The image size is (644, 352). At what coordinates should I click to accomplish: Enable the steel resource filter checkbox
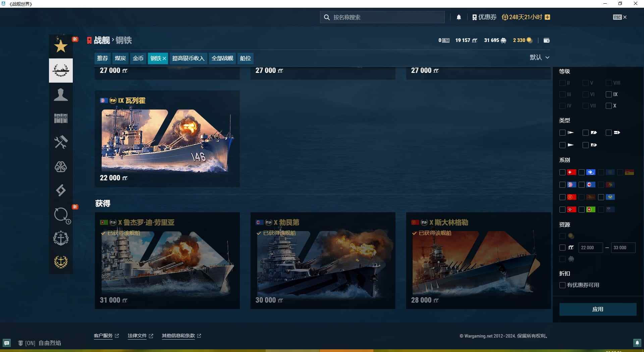tap(562, 248)
